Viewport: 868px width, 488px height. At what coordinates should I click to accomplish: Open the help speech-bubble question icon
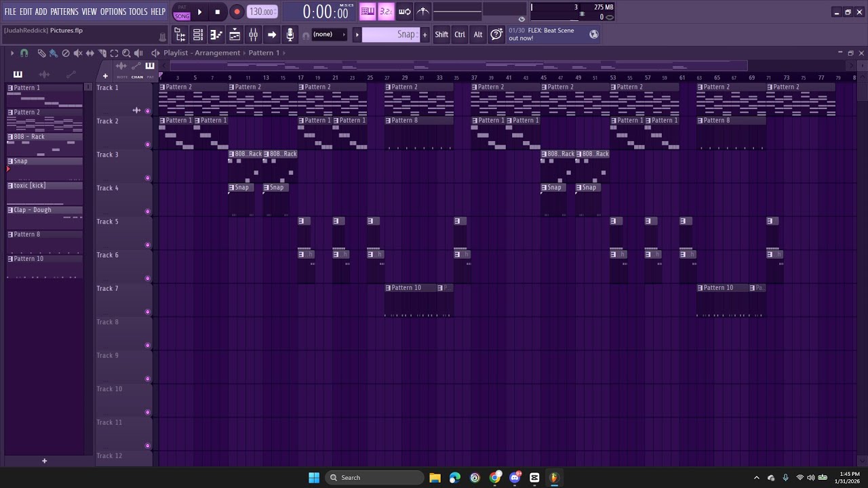click(496, 35)
